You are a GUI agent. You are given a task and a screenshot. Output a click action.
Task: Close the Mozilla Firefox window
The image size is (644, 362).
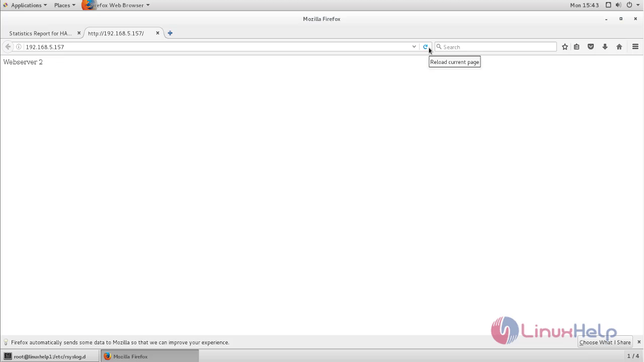point(635,19)
